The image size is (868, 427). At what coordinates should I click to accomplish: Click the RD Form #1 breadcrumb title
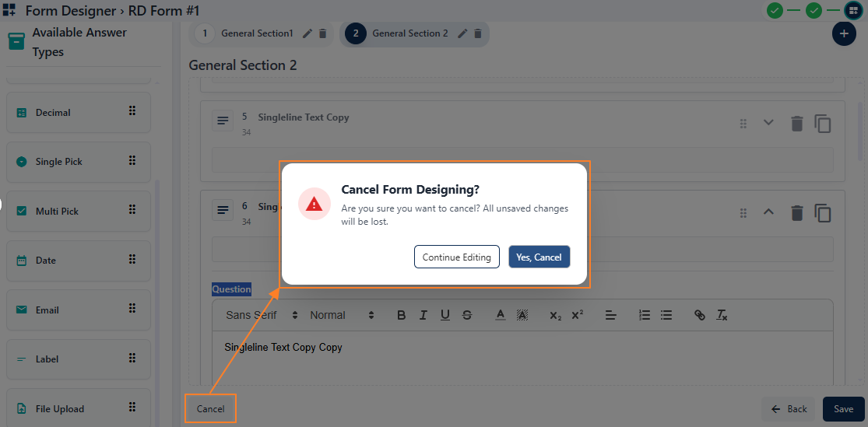(163, 11)
